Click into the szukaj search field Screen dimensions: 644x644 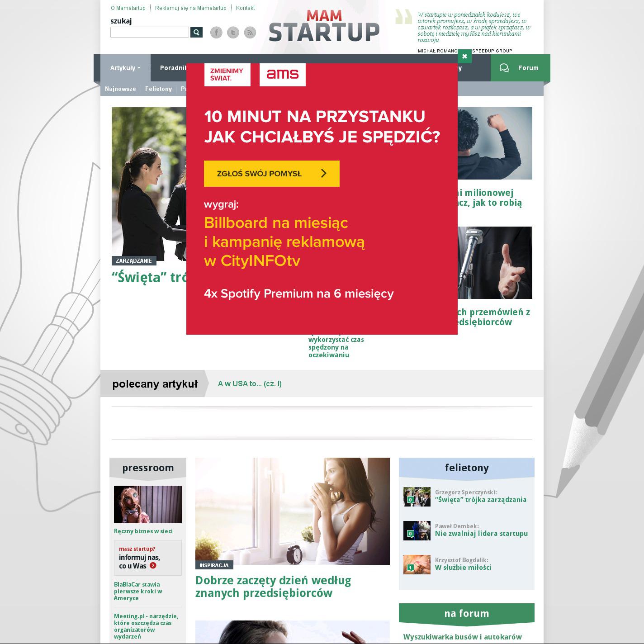(150, 32)
